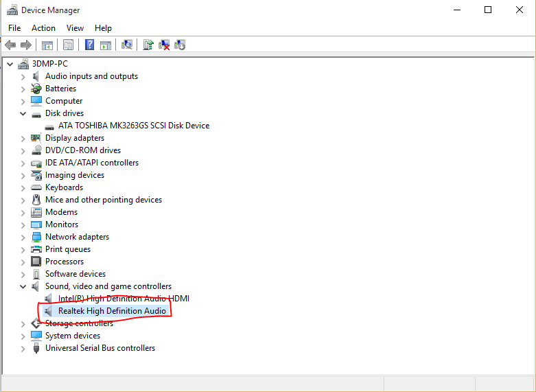Expand the Modems category
This screenshot has width=536, height=392.
coord(23,212)
